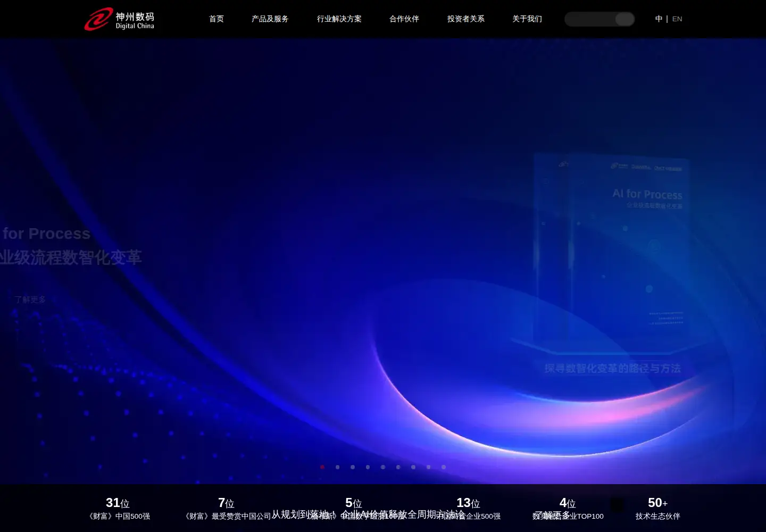Click the 技术生态伙伴 label

(x=658, y=516)
